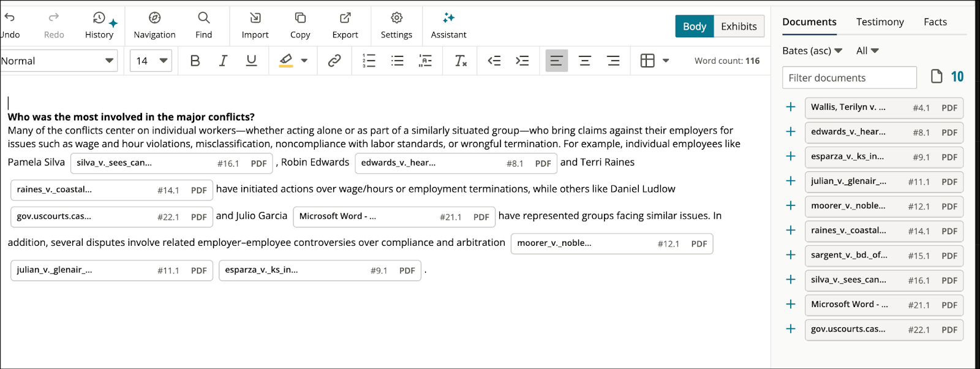Open the All filter dropdown
980x369 pixels.
point(867,51)
